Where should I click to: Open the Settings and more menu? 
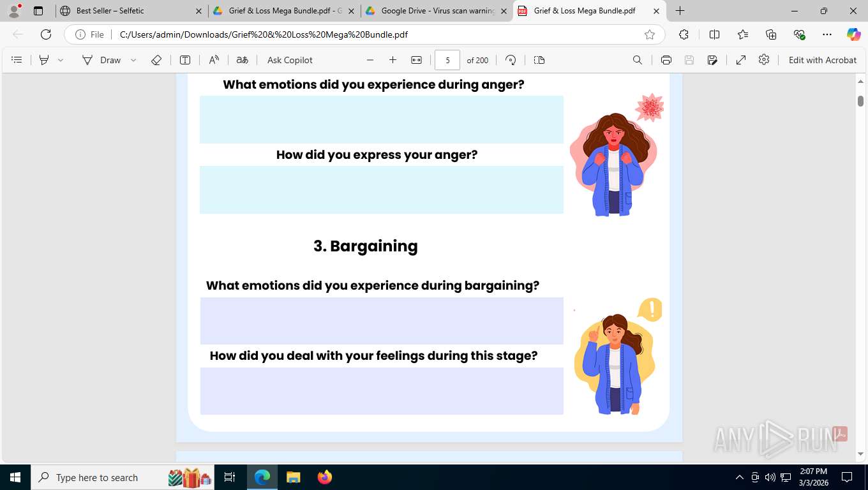click(827, 34)
